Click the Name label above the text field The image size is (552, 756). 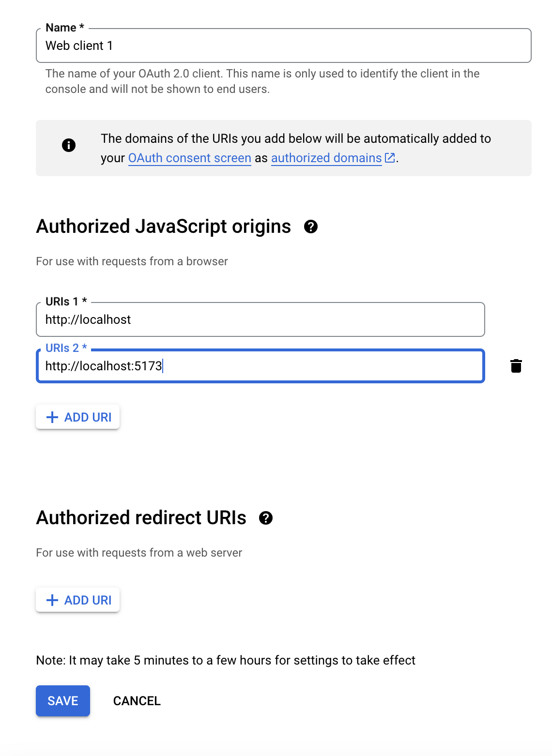(62, 28)
